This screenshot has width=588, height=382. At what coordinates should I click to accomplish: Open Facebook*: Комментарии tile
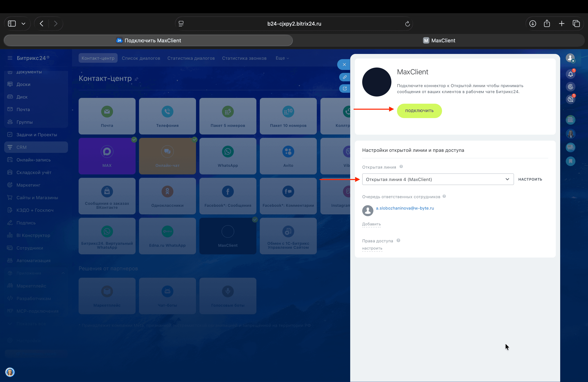click(x=288, y=196)
